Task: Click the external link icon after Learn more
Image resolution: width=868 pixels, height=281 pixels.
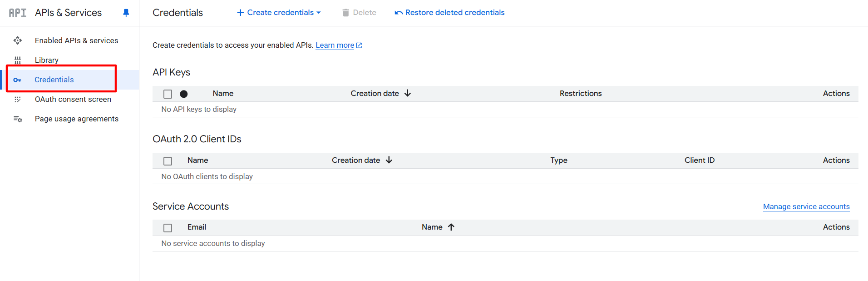Action: [359, 45]
